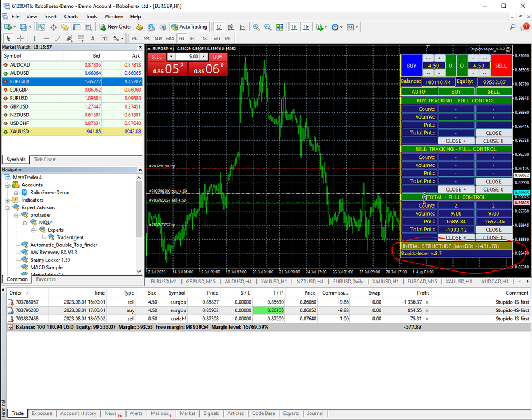Click the New Order button
The height and width of the screenshot is (420, 532).
click(115, 27)
